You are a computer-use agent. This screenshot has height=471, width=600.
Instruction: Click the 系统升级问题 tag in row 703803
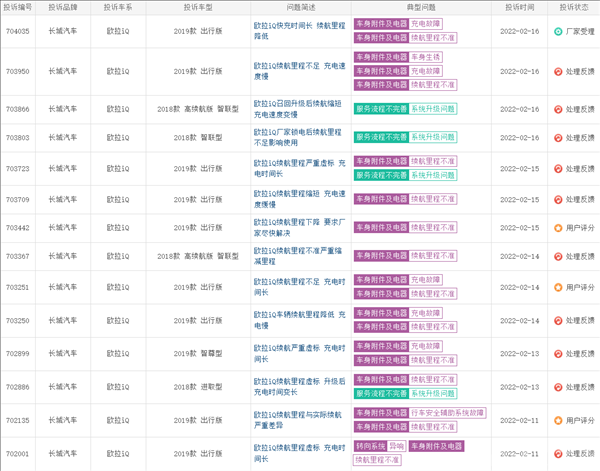tap(433, 137)
